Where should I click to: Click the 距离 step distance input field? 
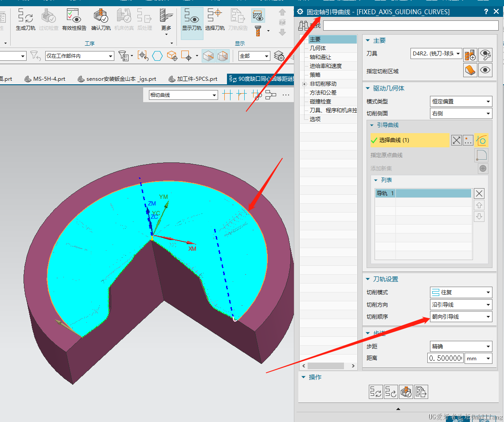(445, 359)
